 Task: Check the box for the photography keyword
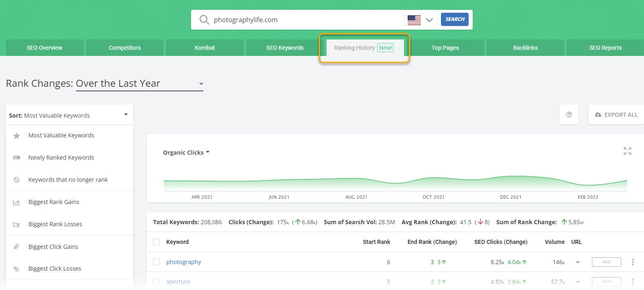coord(156,262)
